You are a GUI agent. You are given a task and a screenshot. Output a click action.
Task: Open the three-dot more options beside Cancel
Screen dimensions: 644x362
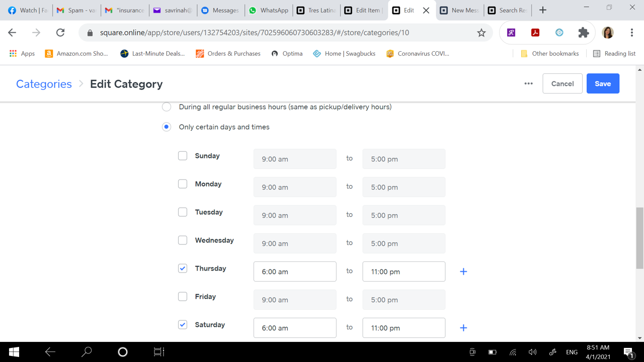pos(528,83)
